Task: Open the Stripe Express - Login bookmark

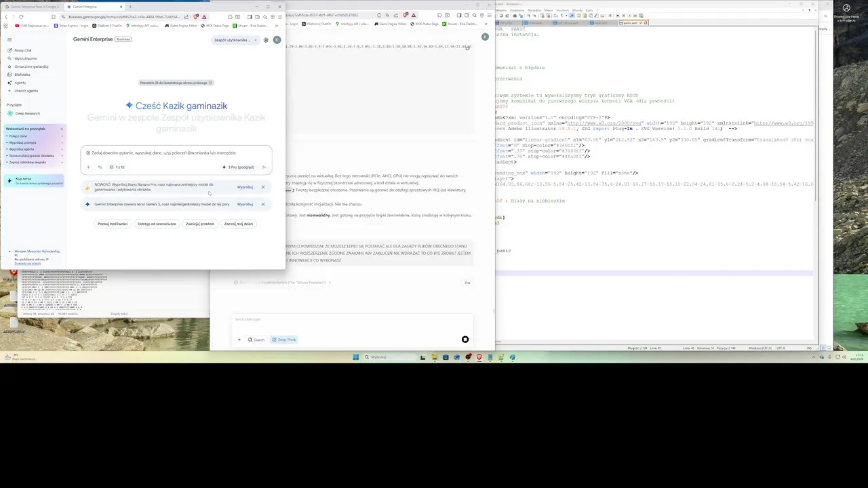Action: (x=72, y=26)
